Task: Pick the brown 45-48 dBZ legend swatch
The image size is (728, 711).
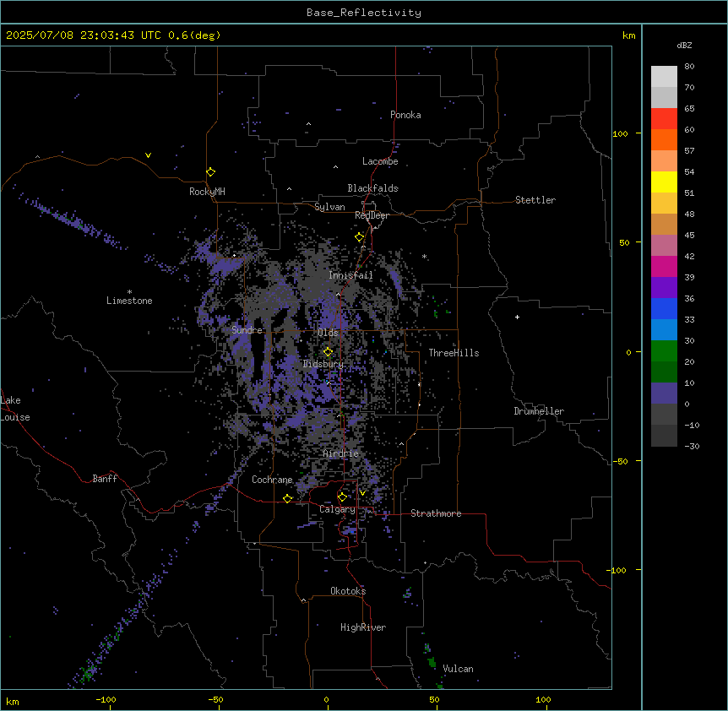Action: pos(664,224)
